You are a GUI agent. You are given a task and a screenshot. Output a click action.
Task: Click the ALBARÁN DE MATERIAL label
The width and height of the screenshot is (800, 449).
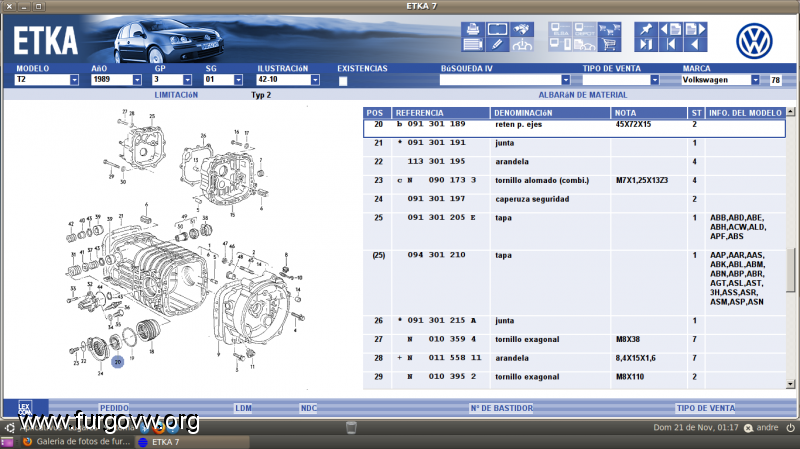[583, 95]
